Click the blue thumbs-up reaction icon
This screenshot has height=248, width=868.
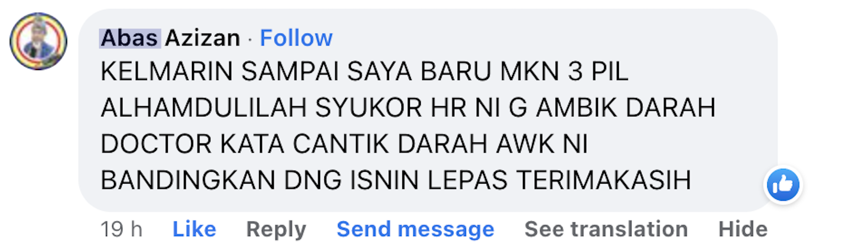click(x=783, y=185)
